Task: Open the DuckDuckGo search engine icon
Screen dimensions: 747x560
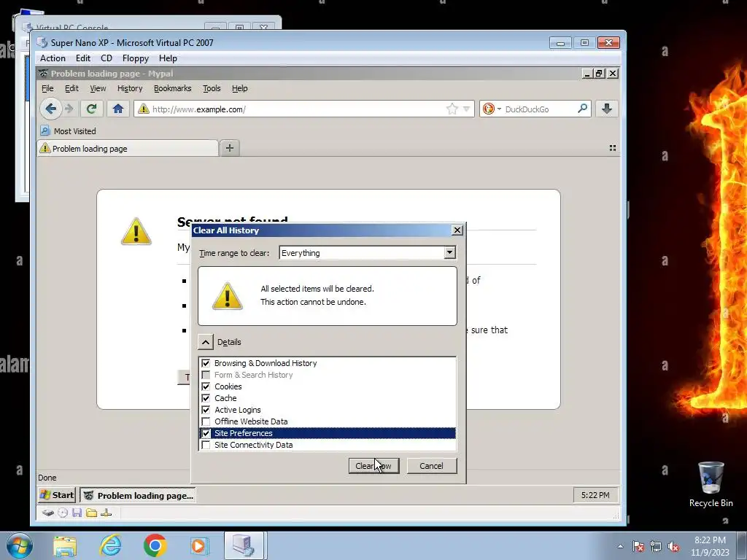Action: click(488, 109)
